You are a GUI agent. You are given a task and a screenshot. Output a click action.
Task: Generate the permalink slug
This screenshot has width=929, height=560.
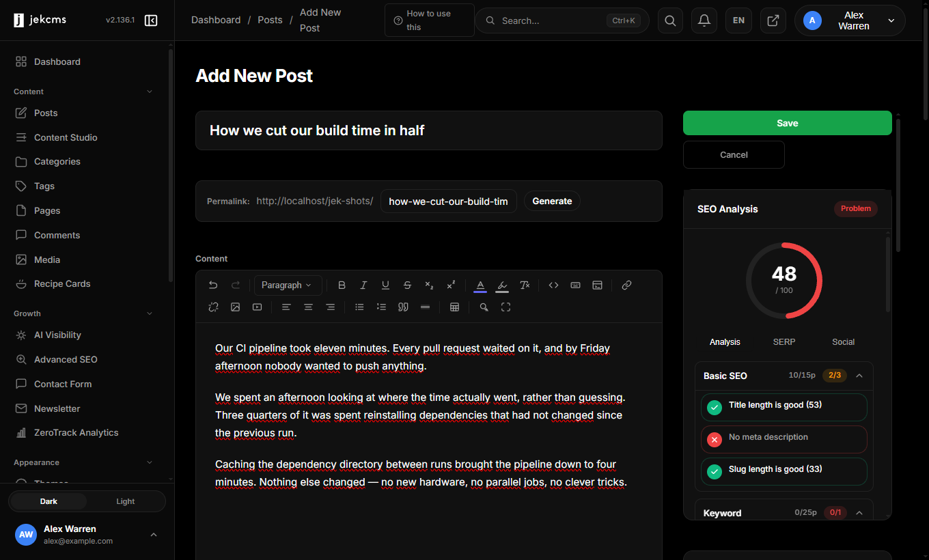pyautogui.click(x=552, y=201)
